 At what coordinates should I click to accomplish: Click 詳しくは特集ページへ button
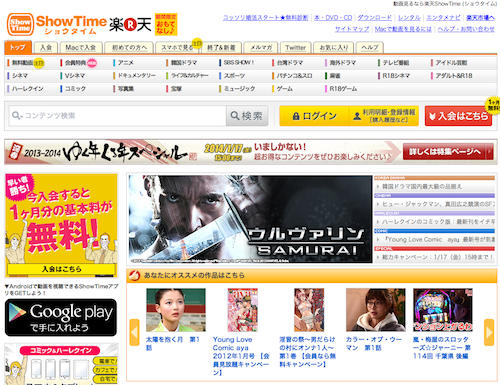448,152
